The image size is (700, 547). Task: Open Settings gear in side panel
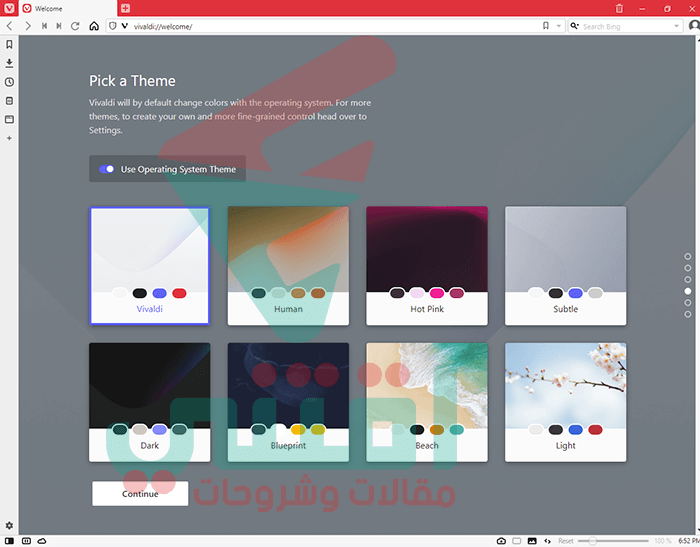(9, 525)
